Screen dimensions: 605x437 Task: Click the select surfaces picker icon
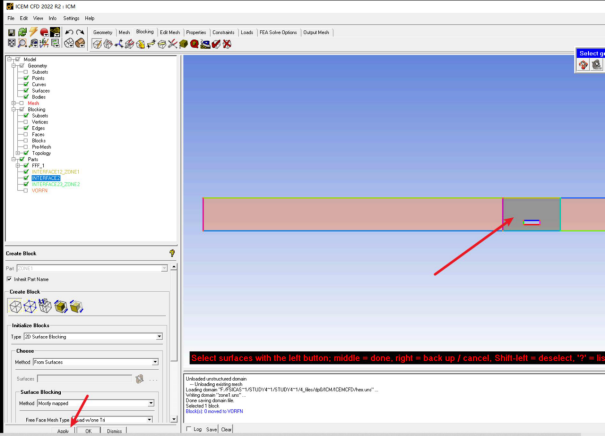pyautogui.click(x=140, y=379)
